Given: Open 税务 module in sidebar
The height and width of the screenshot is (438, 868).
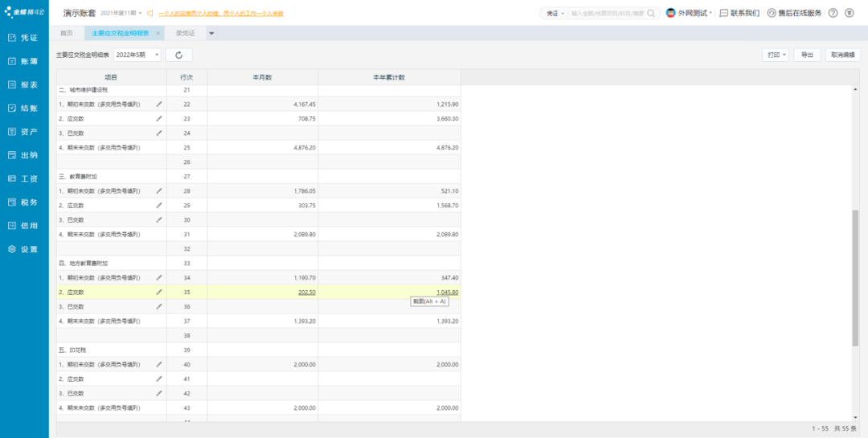Looking at the screenshot, I should click(24, 202).
